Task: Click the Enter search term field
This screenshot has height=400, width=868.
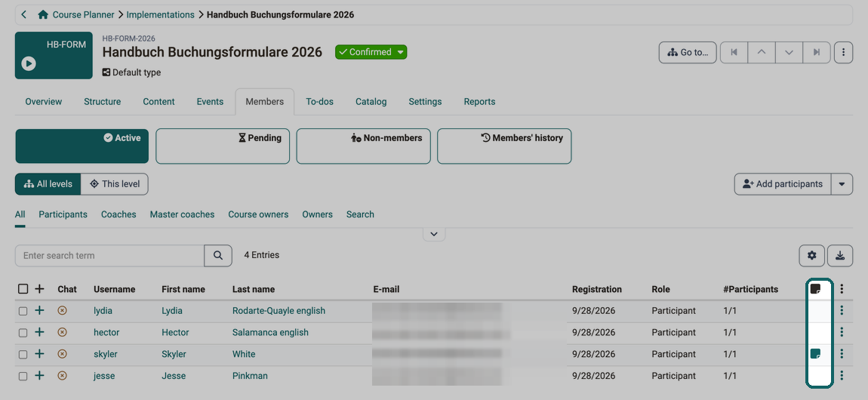Action: click(109, 256)
